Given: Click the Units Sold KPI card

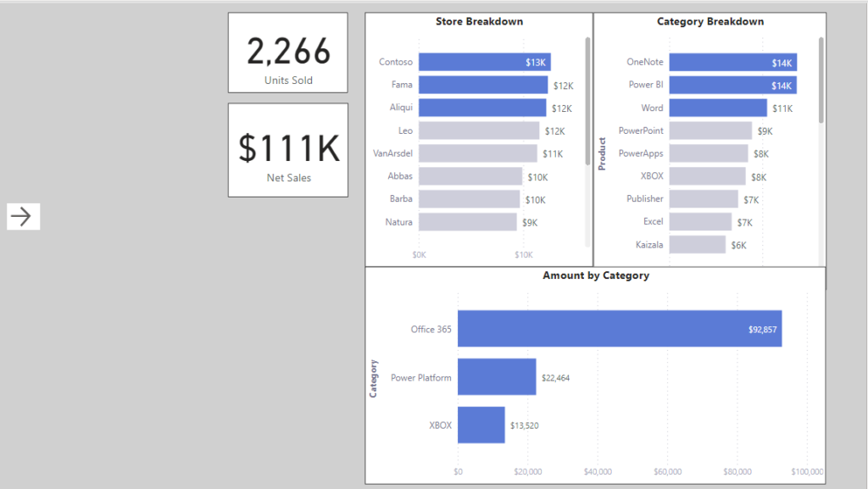Looking at the screenshot, I should coord(287,53).
